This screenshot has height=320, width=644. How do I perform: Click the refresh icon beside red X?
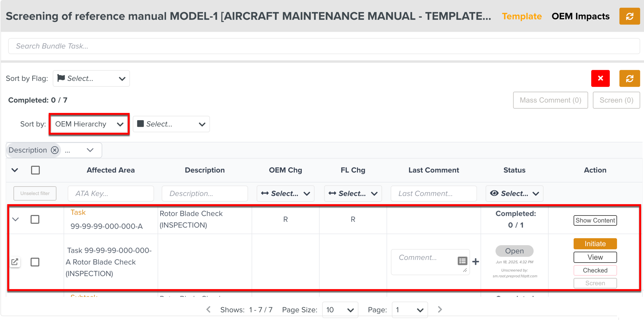[629, 78]
